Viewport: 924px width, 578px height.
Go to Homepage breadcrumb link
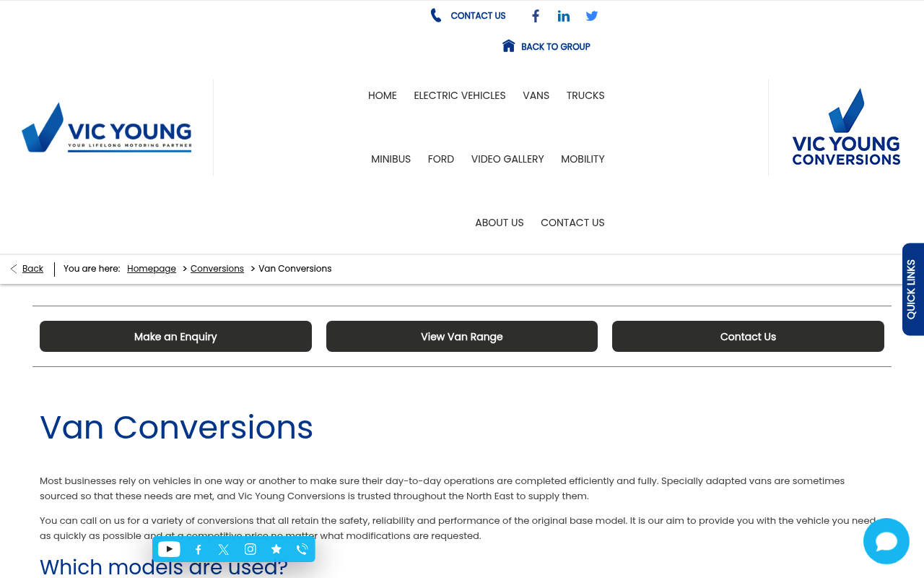(152, 269)
